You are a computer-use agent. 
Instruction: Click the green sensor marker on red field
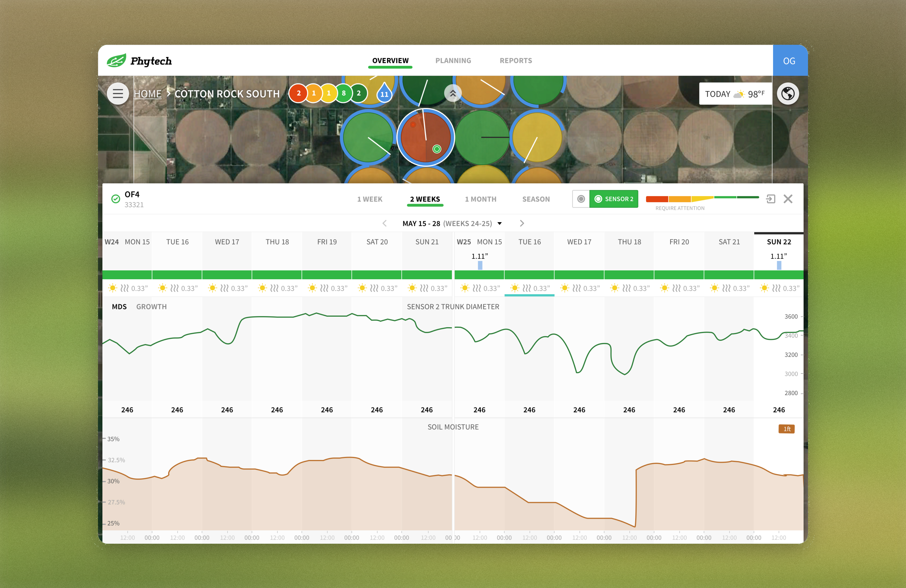[437, 149]
